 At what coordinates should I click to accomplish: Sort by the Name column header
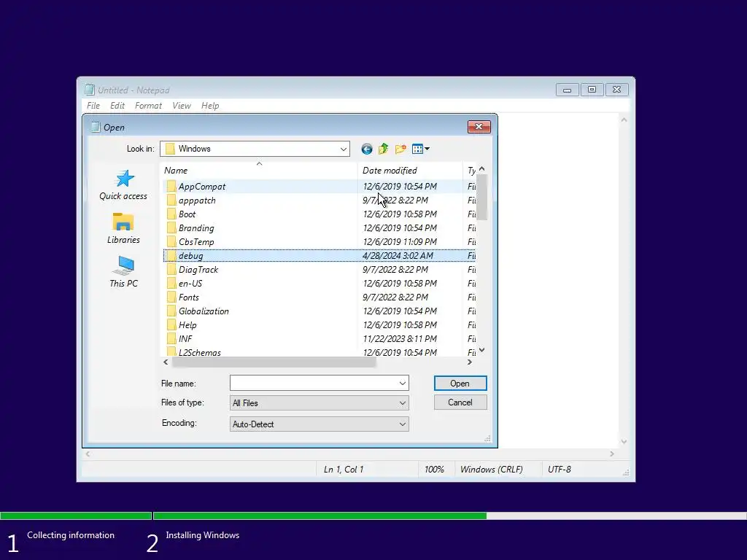coord(259,170)
